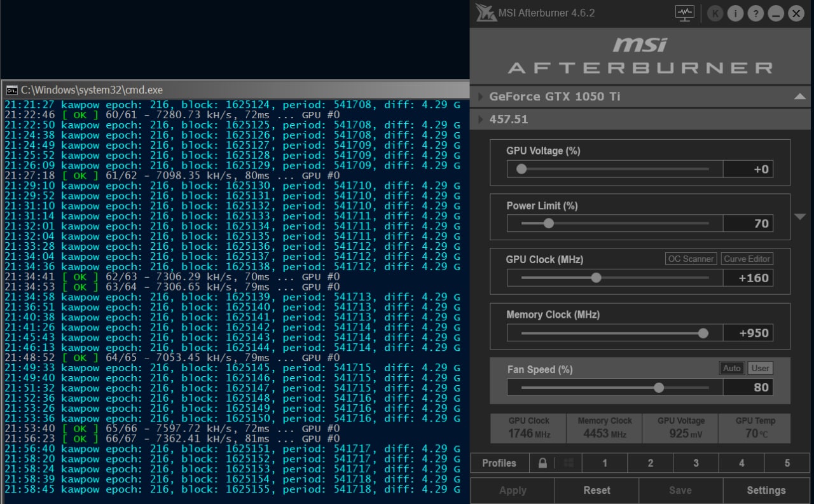Click the log line 66/67 - 7362.41 kH/s
This screenshot has width=814, height=504.
172,439
